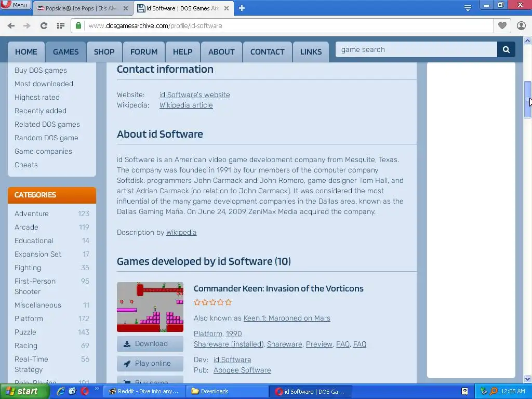Open the LINKS navigation tab

[x=311, y=52]
